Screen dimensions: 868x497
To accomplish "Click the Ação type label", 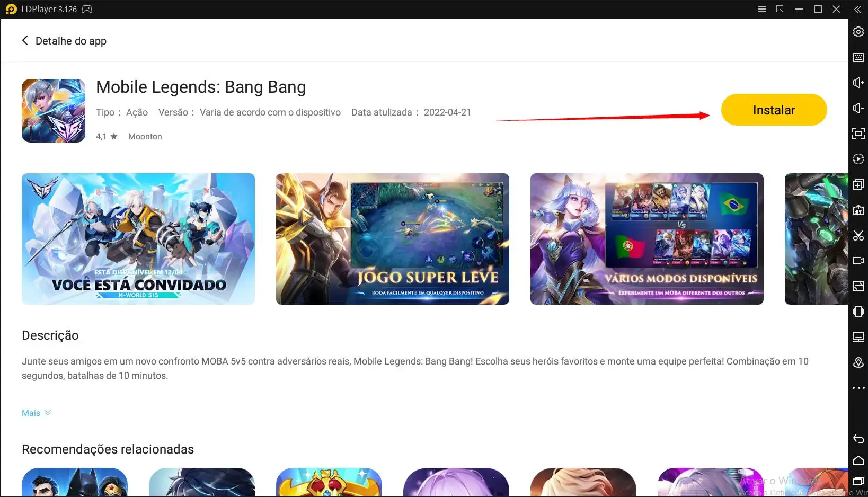I will [x=137, y=112].
